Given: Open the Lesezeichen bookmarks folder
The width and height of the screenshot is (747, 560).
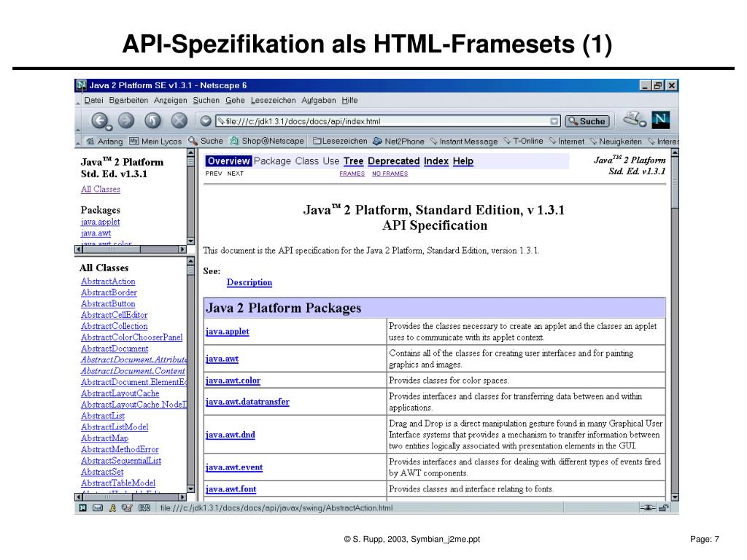Looking at the screenshot, I should [340, 141].
